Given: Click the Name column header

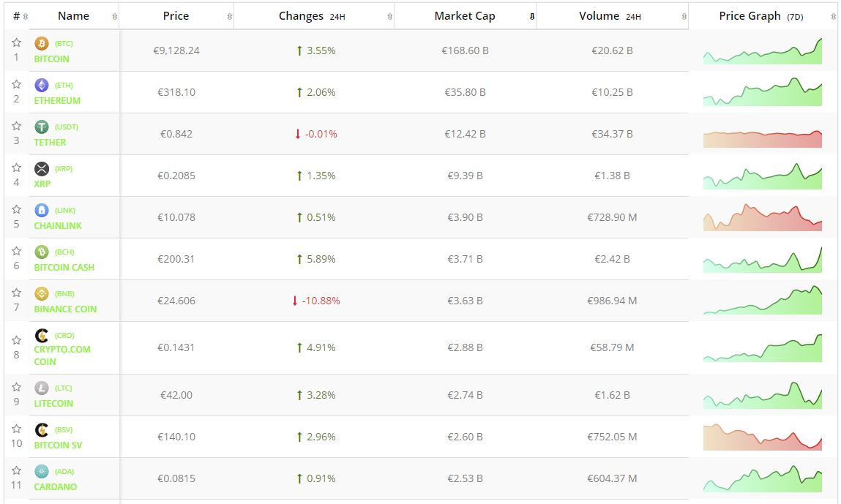Looking at the screenshot, I should click(73, 16).
